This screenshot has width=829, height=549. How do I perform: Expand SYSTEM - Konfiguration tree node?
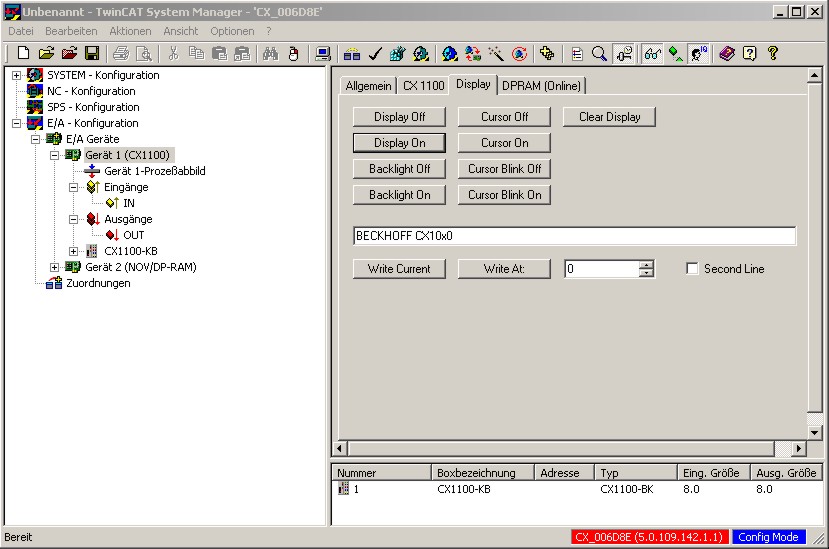16,75
